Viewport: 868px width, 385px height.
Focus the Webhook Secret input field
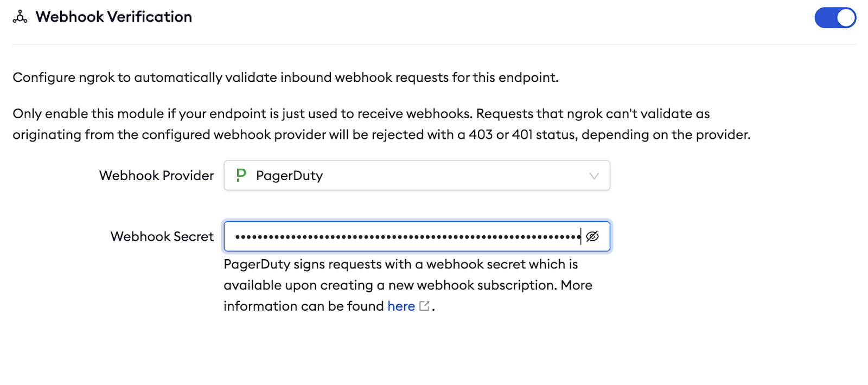pyautogui.click(x=407, y=236)
